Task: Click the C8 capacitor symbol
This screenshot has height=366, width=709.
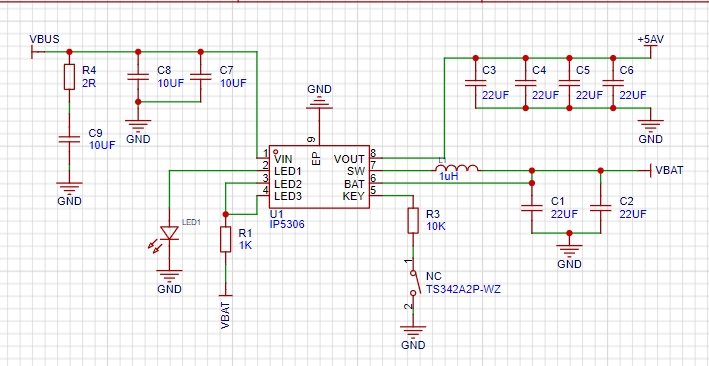Action: pyautogui.click(x=138, y=77)
